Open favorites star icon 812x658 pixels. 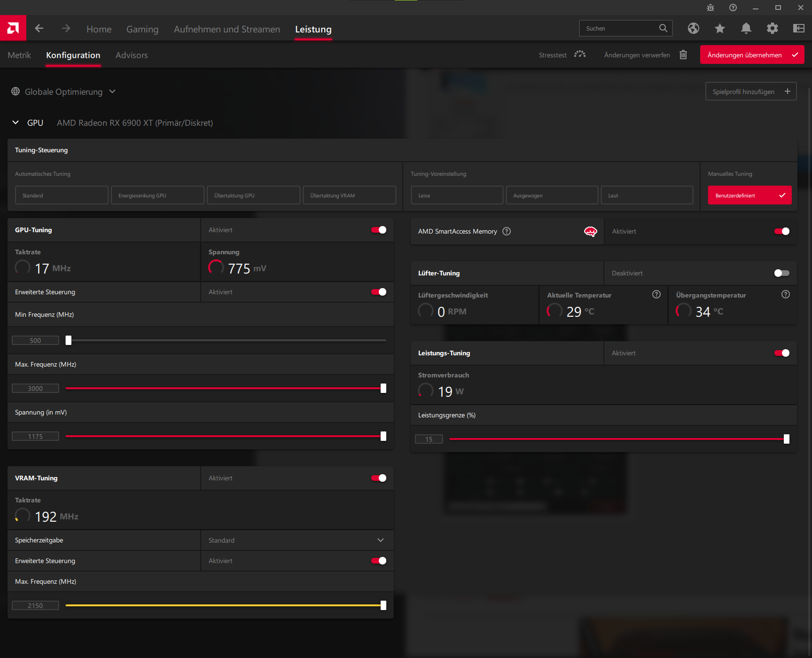(x=720, y=29)
